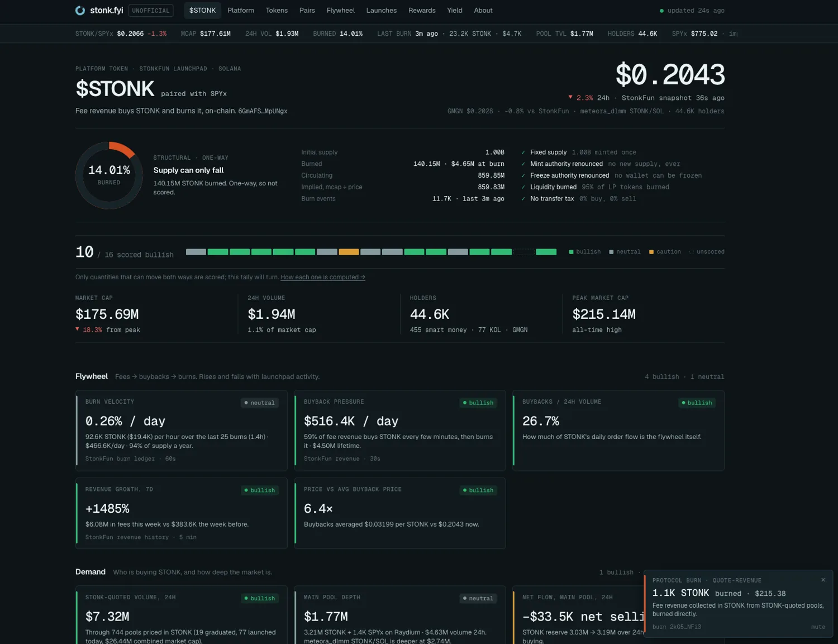Click bullish badge on Price vs Avg Buyback
Image resolution: width=838 pixels, height=644 pixels.
click(478, 490)
